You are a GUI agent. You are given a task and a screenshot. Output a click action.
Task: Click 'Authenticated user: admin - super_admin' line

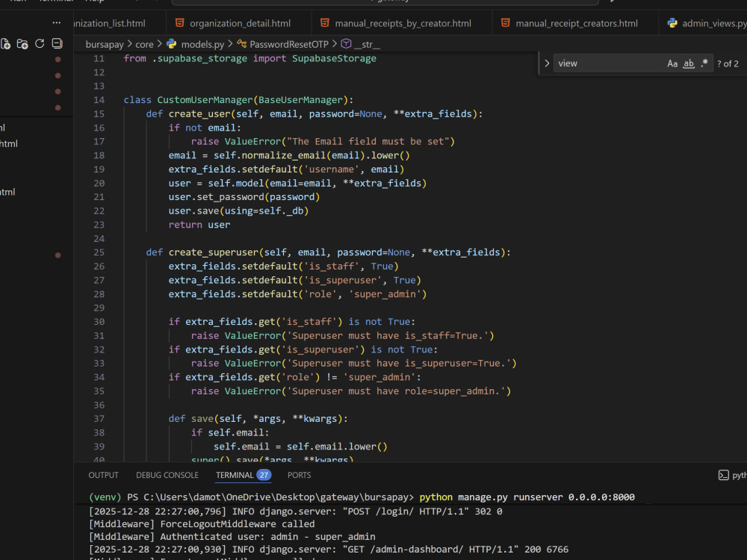tap(232, 537)
